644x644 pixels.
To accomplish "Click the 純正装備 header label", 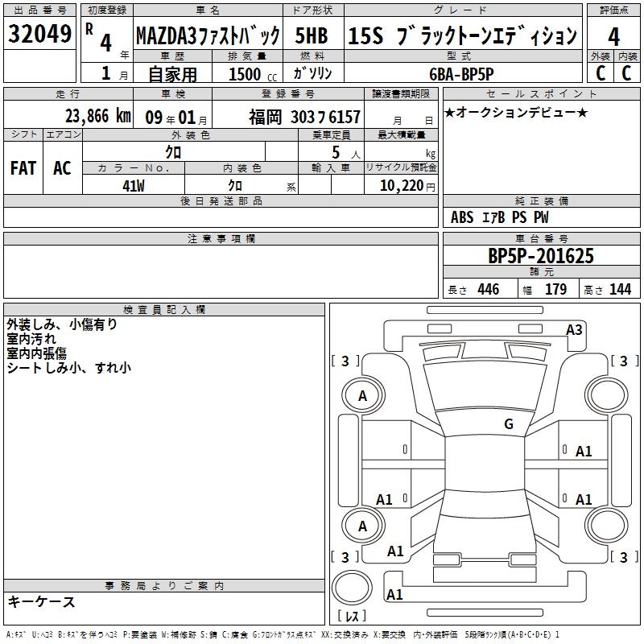I will point(541,200).
